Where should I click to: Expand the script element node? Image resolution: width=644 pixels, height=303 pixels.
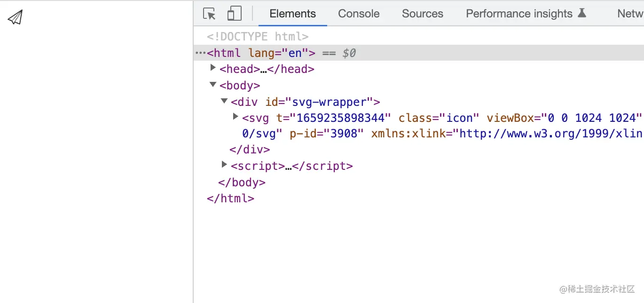[x=224, y=165]
